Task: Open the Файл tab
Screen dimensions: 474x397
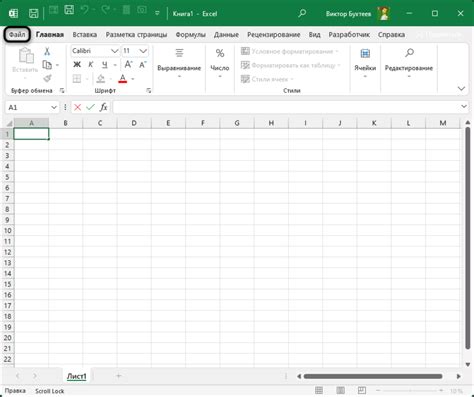Action: point(17,35)
